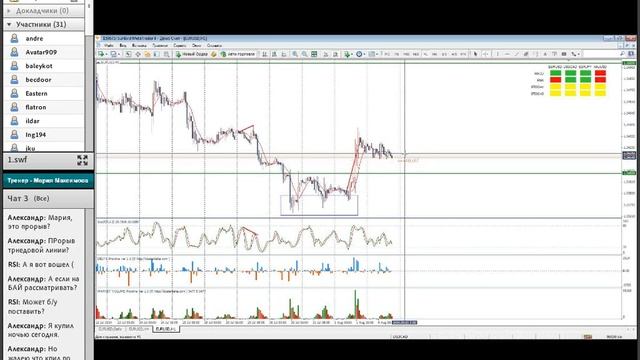The image size is (640, 360).
Task: Select the vertical line drawing tool
Action: click(498, 54)
